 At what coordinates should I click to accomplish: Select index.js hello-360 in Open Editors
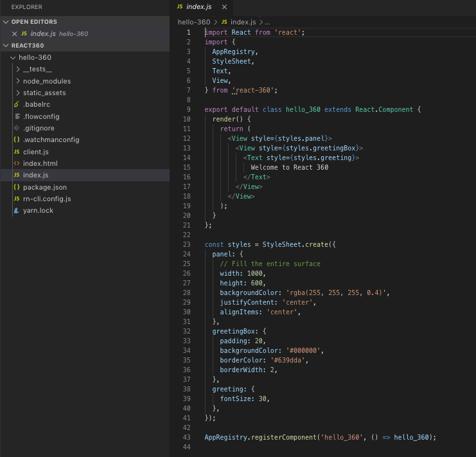pyautogui.click(x=85, y=33)
